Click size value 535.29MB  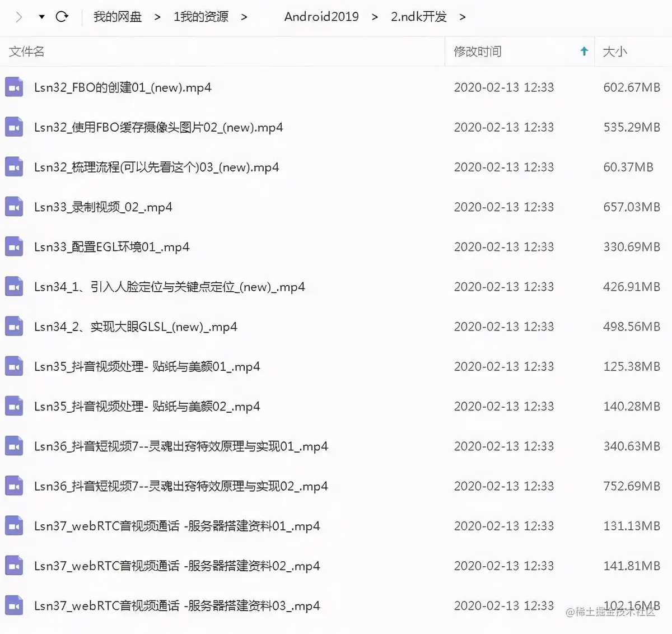(x=632, y=127)
